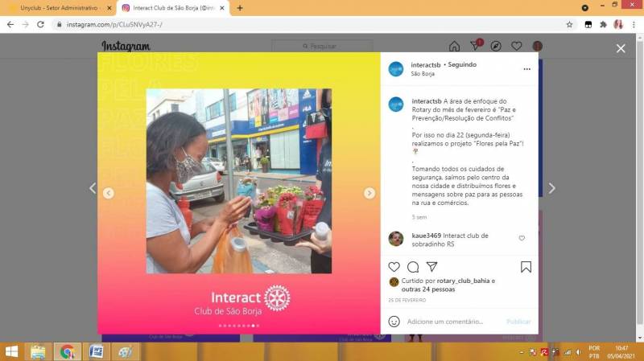Open the three-dot post options menu
The image size is (644, 361).
point(526,69)
